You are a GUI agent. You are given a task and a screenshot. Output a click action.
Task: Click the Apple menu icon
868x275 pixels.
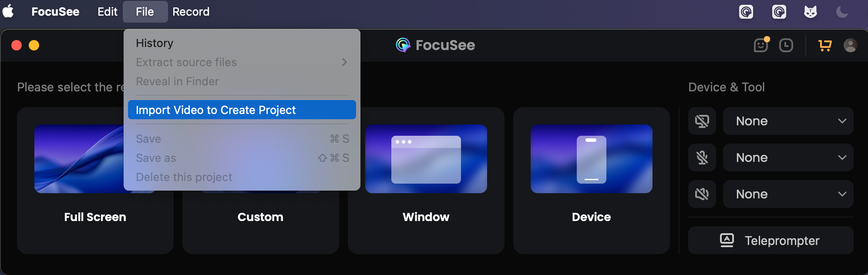tap(8, 11)
